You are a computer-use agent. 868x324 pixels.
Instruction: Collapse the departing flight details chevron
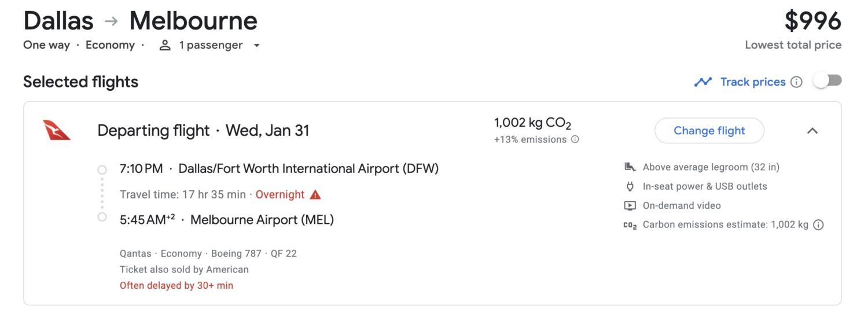[x=812, y=131]
